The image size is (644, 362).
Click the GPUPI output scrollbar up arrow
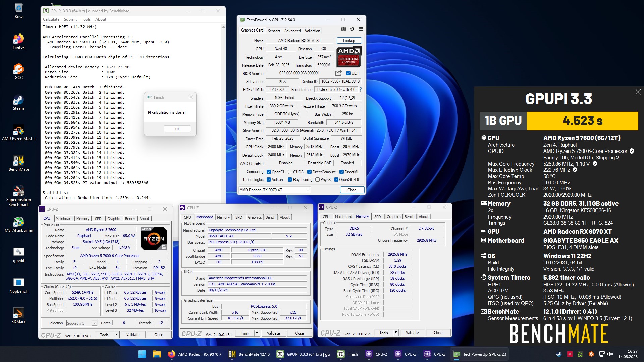coord(223,27)
